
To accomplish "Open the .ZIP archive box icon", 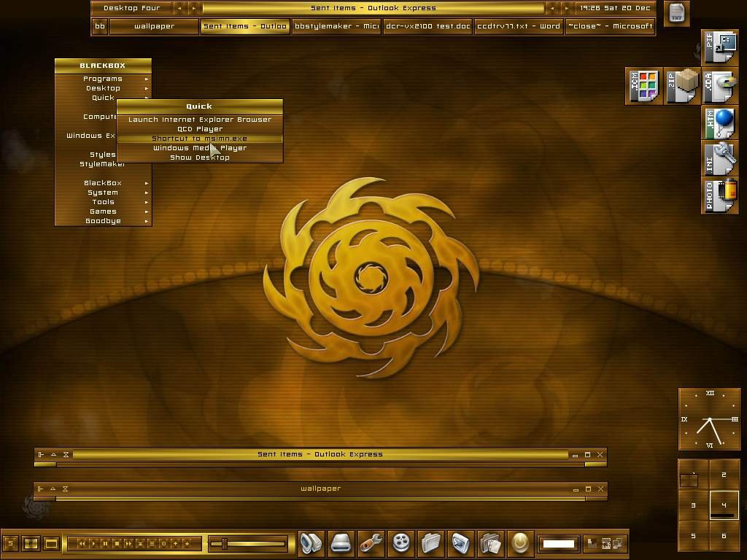I will point(682,86).
